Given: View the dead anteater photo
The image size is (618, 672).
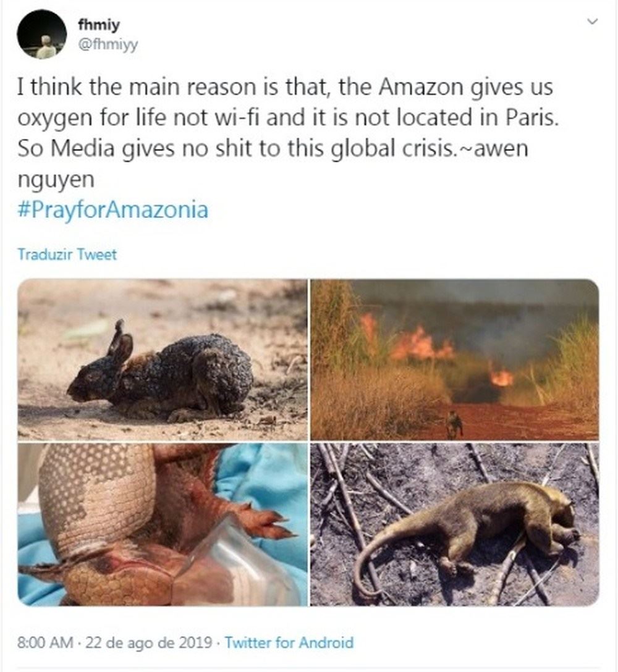Looking at the screenshot, I should click(454, 524).
